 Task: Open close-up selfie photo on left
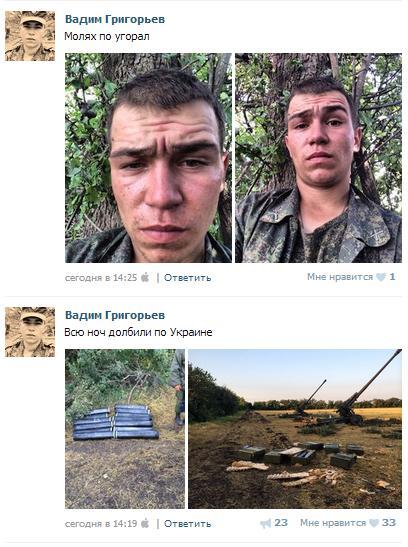(148, 158)
